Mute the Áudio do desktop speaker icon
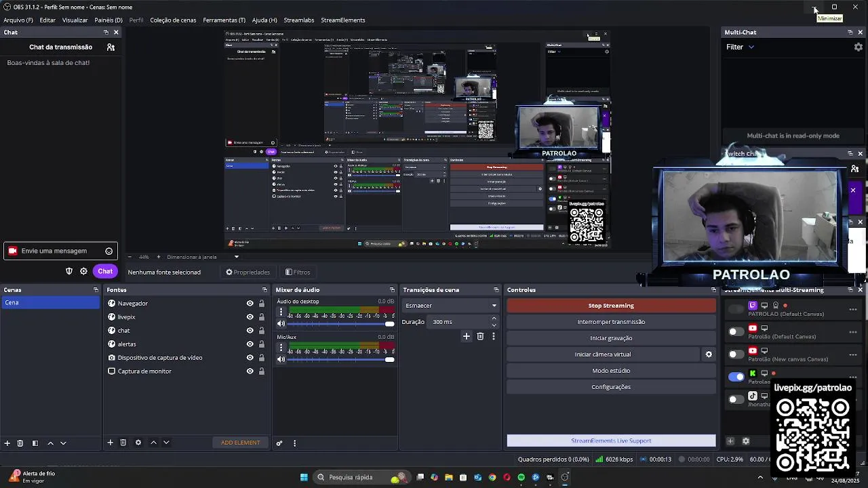The image size is (868, 488). 281,324
